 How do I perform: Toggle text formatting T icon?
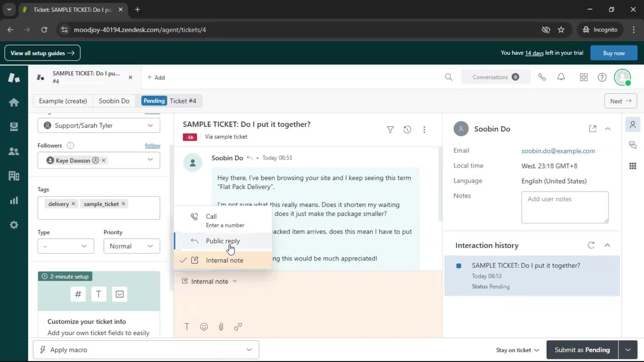[187, 327]
